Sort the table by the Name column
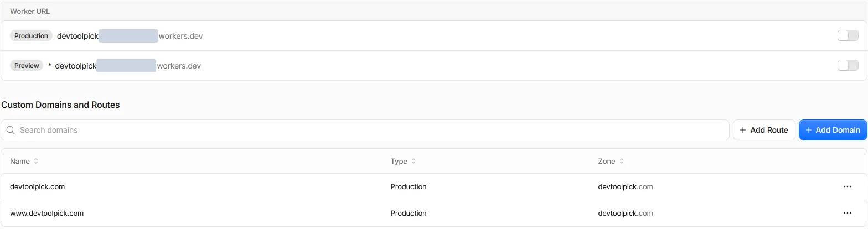 coord(24,162)
